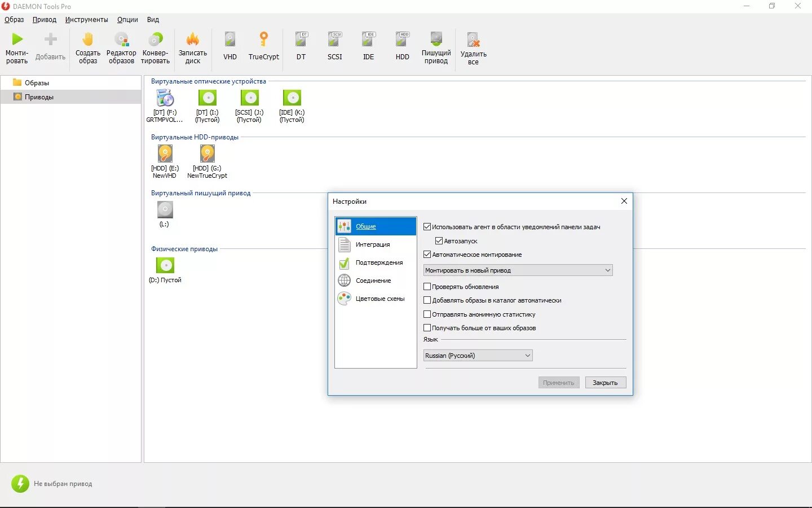
Task: Toggle notification area agent checkbox
Action: pyautogui.click(x=427, y=227)
